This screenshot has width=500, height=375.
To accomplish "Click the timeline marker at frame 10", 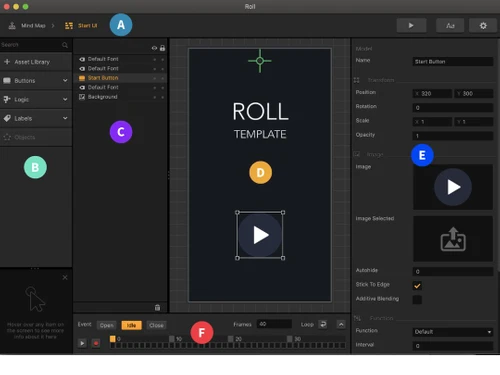I will point(172,339).
